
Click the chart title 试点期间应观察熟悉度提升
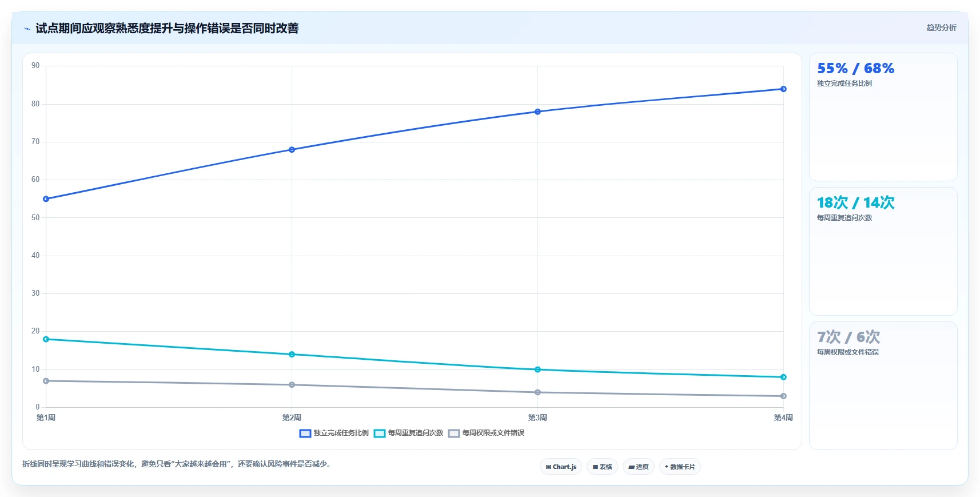click(167, 29)
